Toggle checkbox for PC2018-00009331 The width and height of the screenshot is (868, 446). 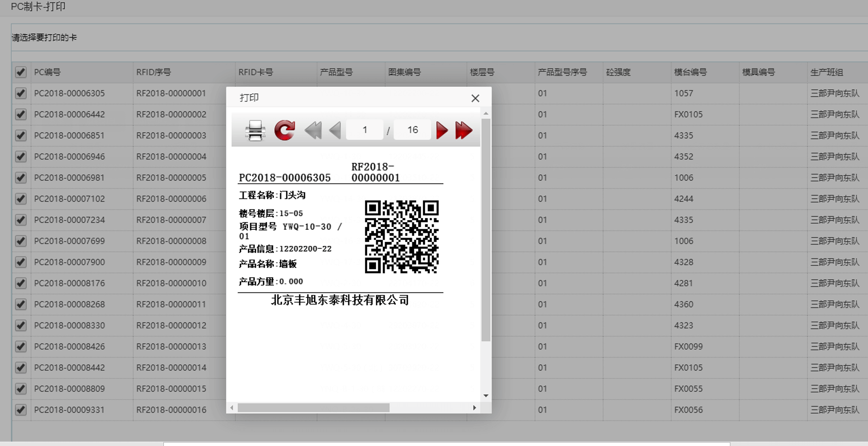(20, 410)
